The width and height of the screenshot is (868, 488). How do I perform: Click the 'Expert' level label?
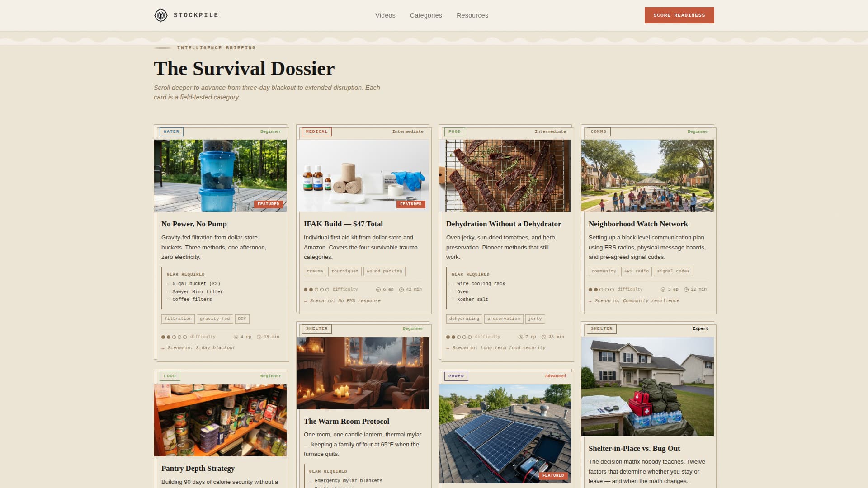coord(700,329)
